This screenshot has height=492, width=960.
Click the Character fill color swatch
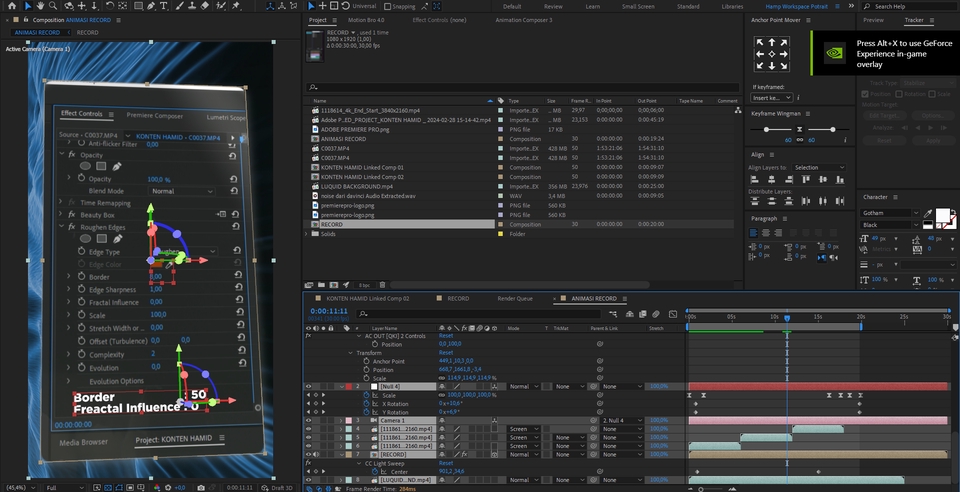click(942, 215)
